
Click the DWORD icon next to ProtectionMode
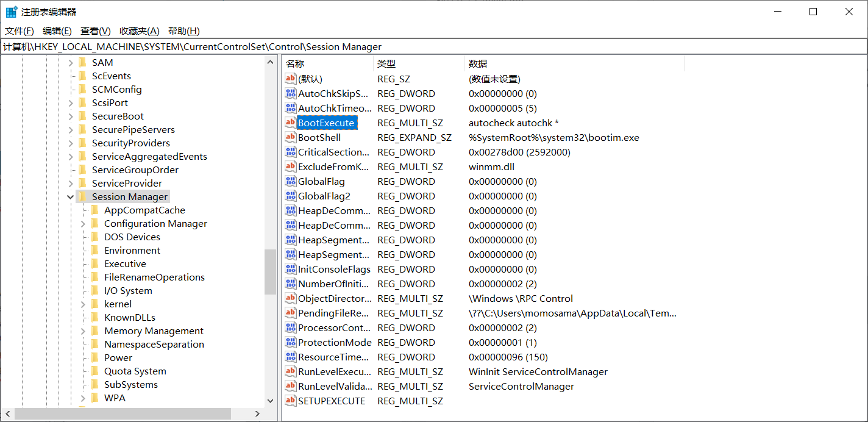pos(290,342)
